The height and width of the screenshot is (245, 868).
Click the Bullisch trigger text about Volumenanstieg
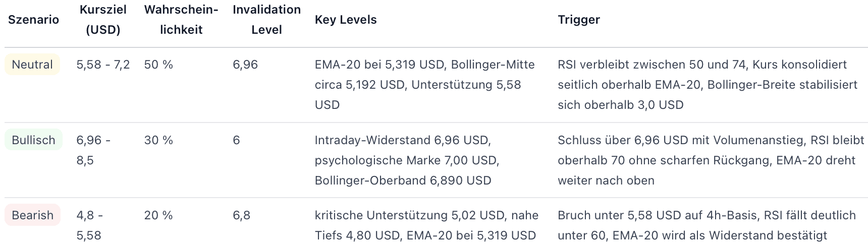pos(711,160)
